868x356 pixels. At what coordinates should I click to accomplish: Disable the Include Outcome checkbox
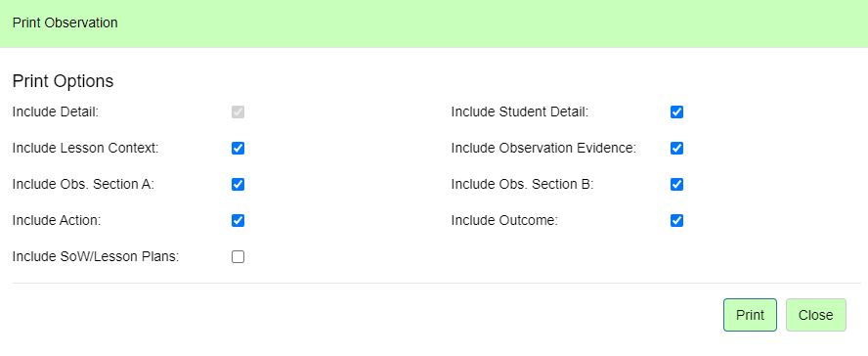[x=676, y=220]
